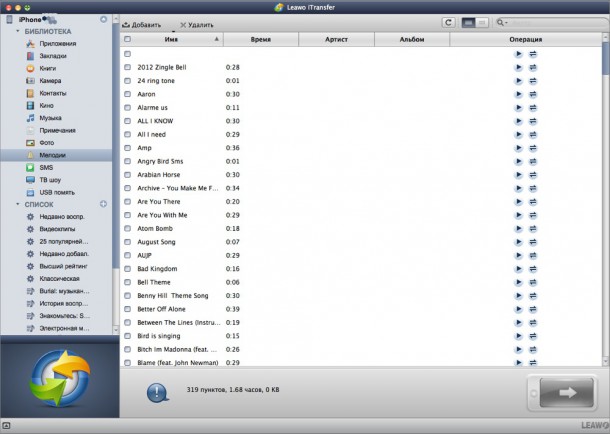Check the box for Are You There

pyautogui.click(x=127, y=201)
